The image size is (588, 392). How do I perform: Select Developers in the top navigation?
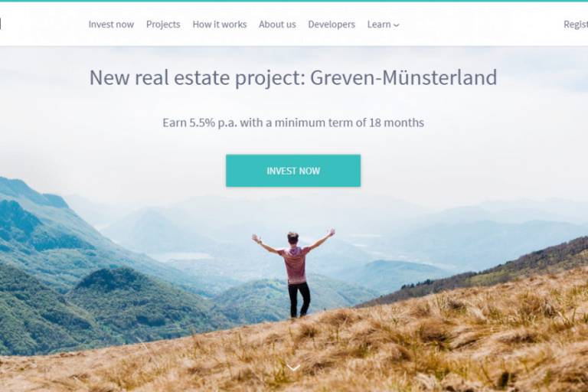[x=332, y=24]
